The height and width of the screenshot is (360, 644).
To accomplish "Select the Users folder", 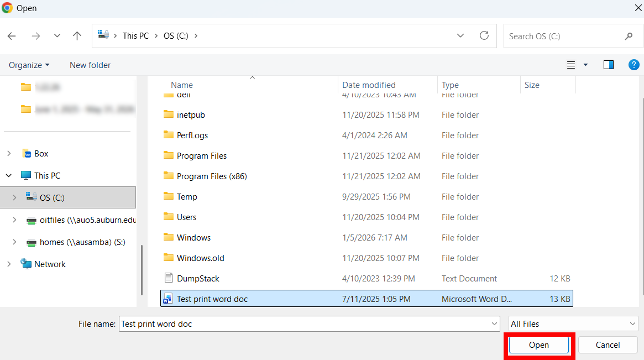I will point(186,217).
